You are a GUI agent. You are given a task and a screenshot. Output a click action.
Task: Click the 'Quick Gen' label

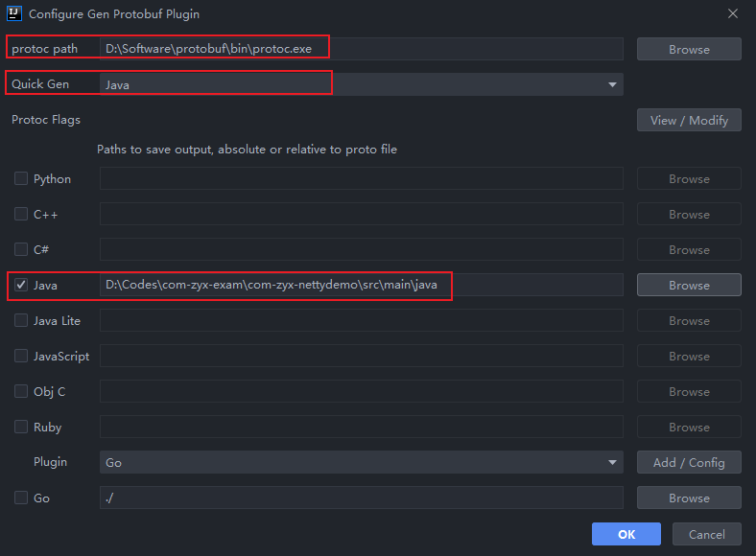click(40, 83)
